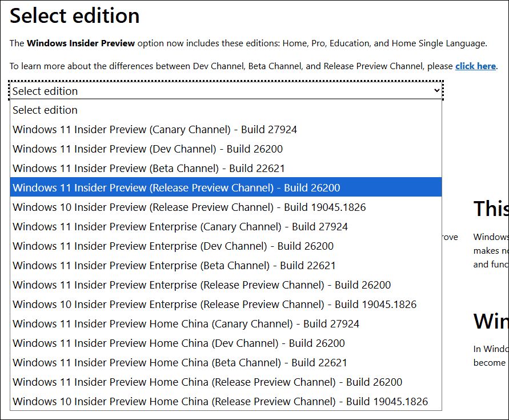Choose the 'Select edition' placeholder option
Image resolution: width=509 pixels, height=420 pixels.
click(x=226, y=110)
